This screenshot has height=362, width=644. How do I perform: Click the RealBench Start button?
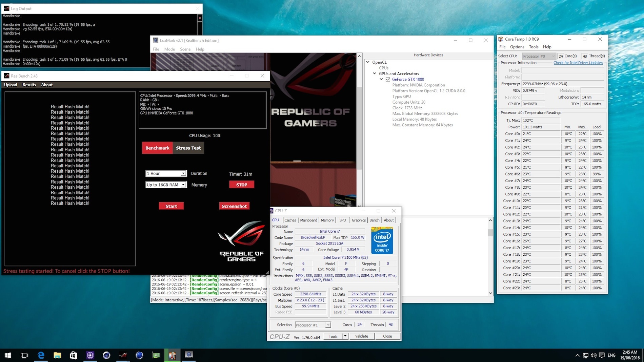[171, 206]
